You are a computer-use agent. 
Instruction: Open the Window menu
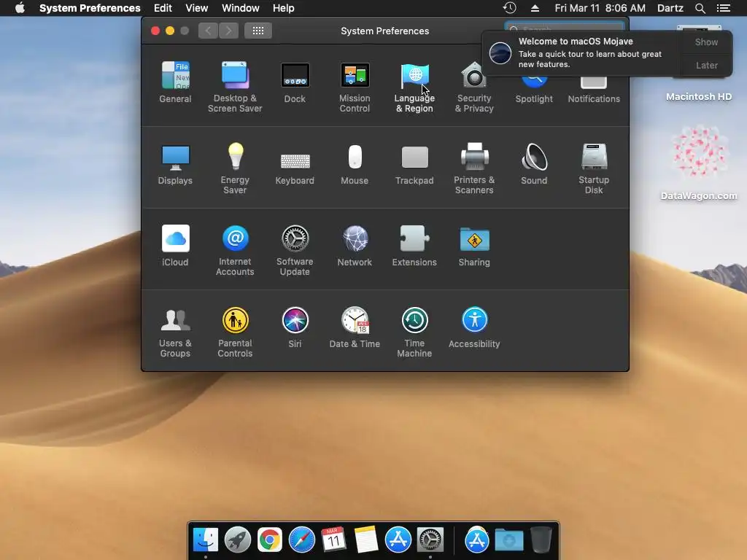click(241, 8)
